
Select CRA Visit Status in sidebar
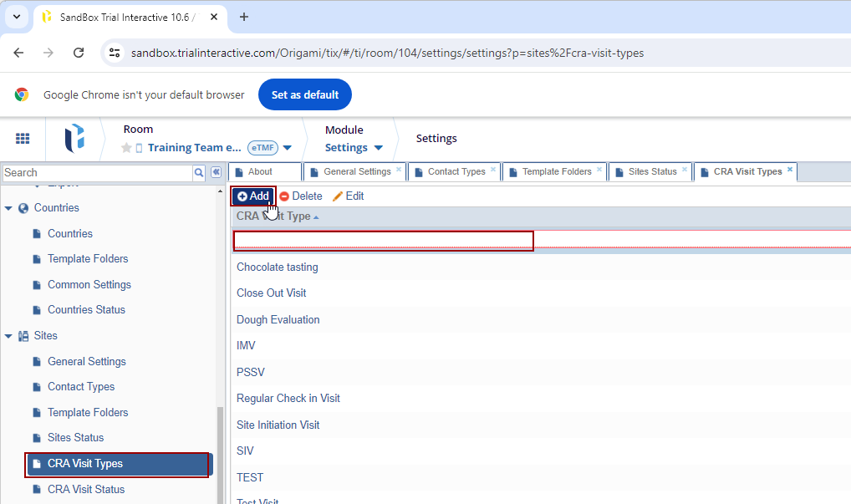[85, 490]
